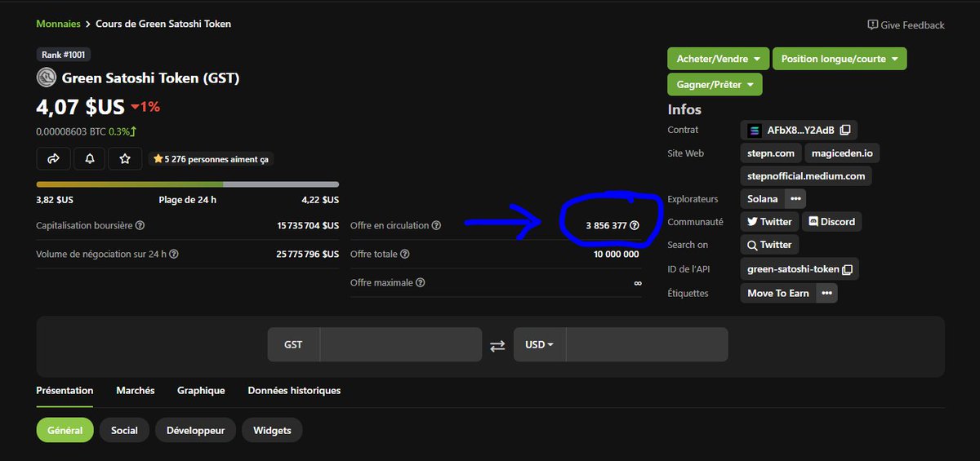Click the star favorite icon button
This screenshot has width=980, height=461.
pyautogui.click(x=125, y=159)
